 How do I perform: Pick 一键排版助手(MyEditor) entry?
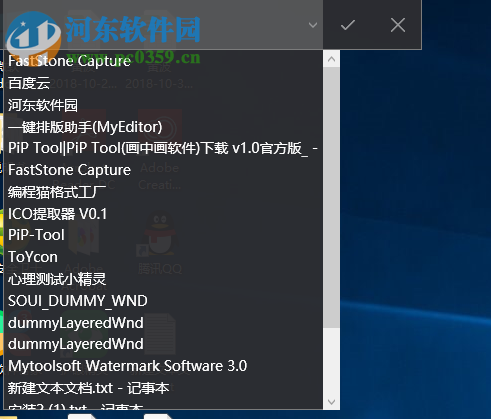pos(163,127)
